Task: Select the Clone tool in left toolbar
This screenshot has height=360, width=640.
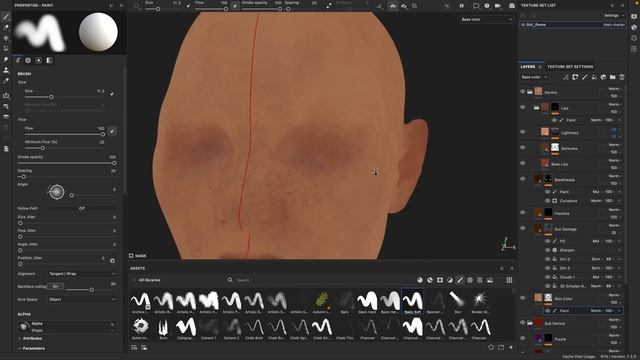Action: pyautogui.click(x=6, y=70)
